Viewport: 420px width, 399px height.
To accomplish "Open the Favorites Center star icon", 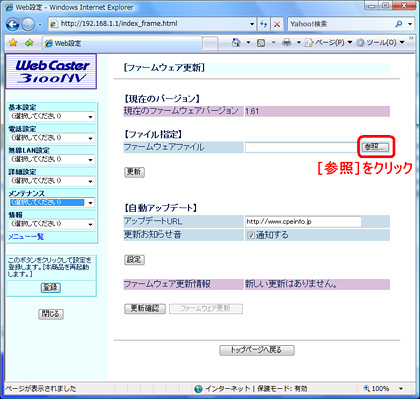I will pos(13,43).
